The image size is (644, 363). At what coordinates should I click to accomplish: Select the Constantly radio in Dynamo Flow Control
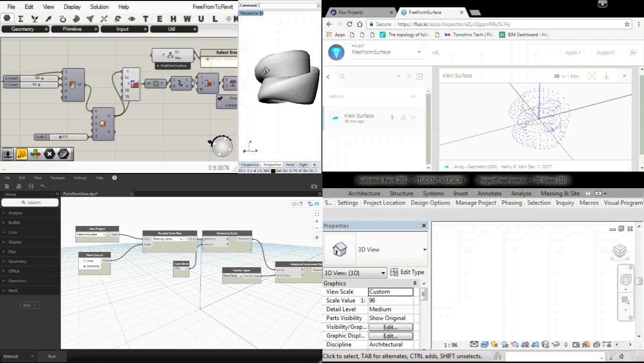tap(85, 267)
